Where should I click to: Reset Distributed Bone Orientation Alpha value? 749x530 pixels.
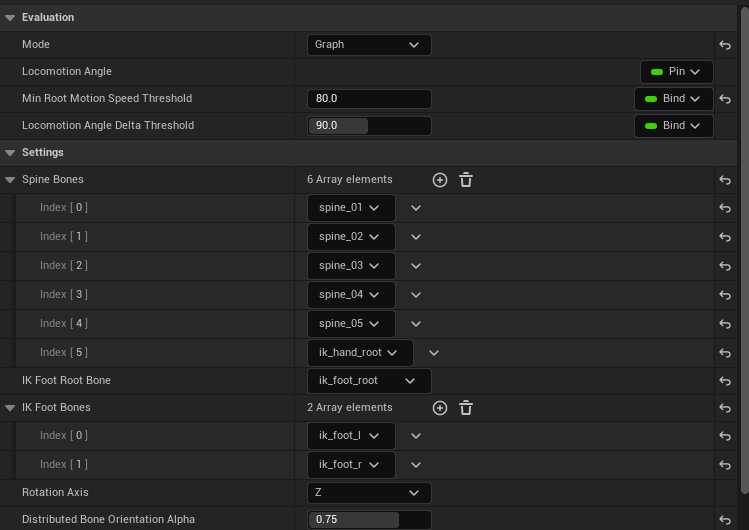[x=725, y=520]
